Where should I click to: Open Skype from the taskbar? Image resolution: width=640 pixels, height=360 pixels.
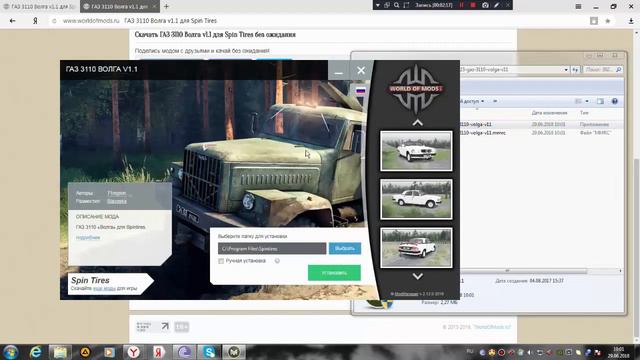[209, 352]
